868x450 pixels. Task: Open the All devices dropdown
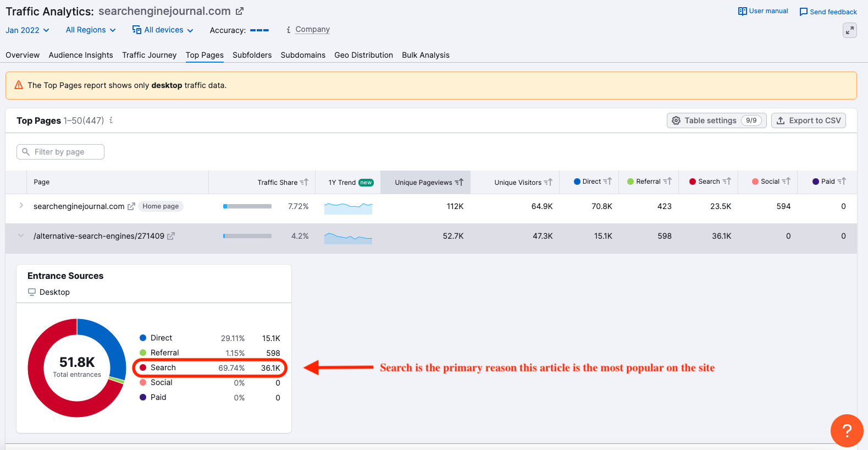tap(163, 30)
